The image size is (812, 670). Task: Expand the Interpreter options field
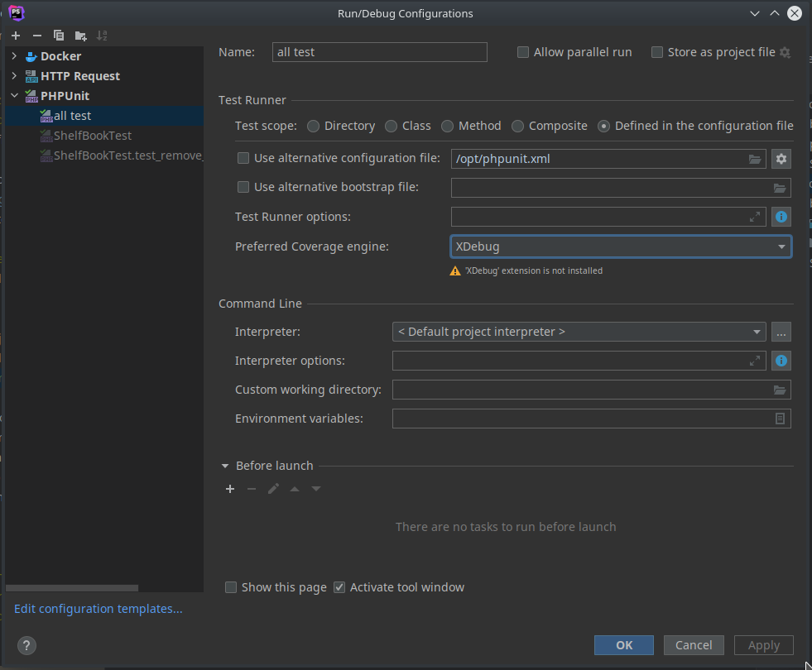pos(755,361)
